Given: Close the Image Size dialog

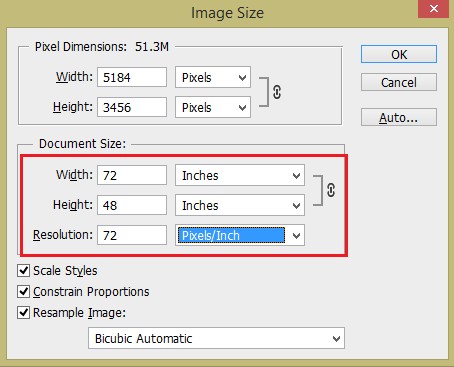Looking at the screenshot, I should coord(434,9).
